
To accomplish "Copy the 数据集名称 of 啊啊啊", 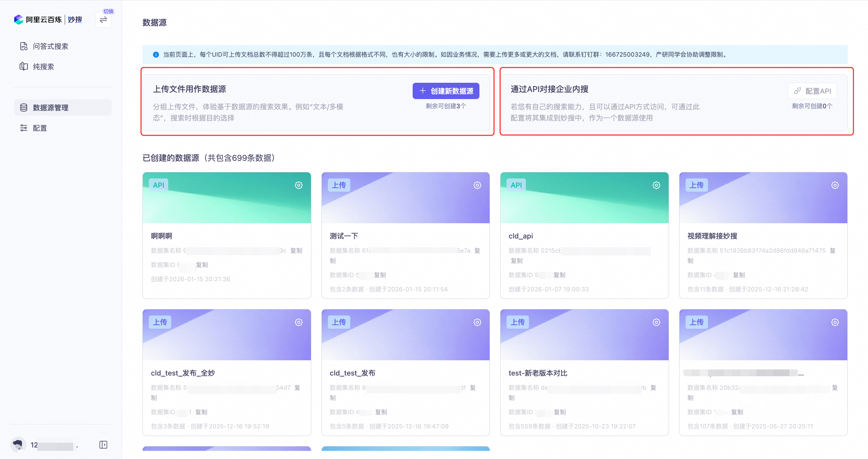I will tap(296, 251).
